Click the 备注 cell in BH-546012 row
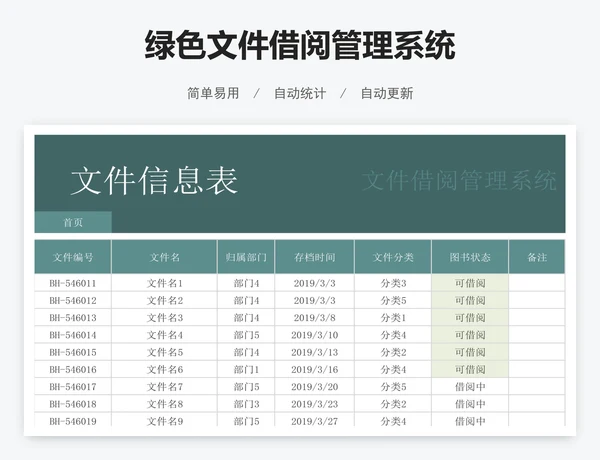The height and width of the screenshot is (460, 600). pos(537,300)
